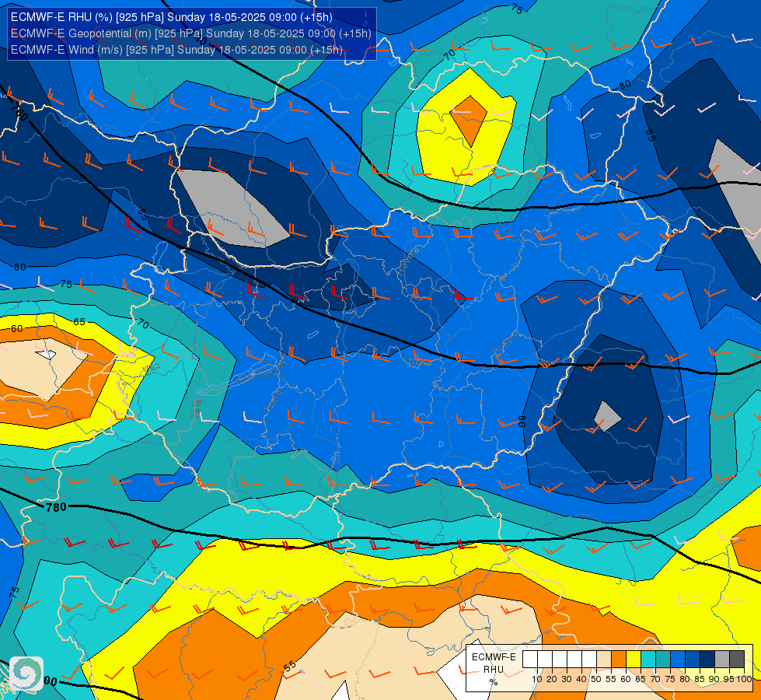Click the legend title "ECMWF-E"

tap(494, 656)
